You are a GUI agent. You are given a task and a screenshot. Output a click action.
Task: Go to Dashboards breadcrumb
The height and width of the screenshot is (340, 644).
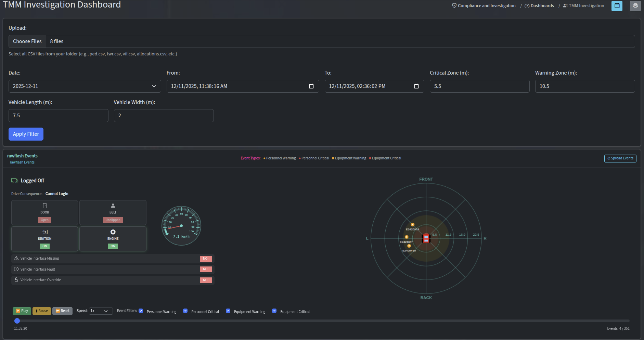click(539, 6)
